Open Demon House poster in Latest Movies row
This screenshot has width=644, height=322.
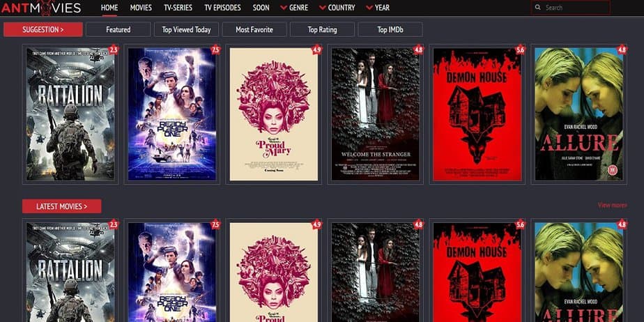coord(477,273)
